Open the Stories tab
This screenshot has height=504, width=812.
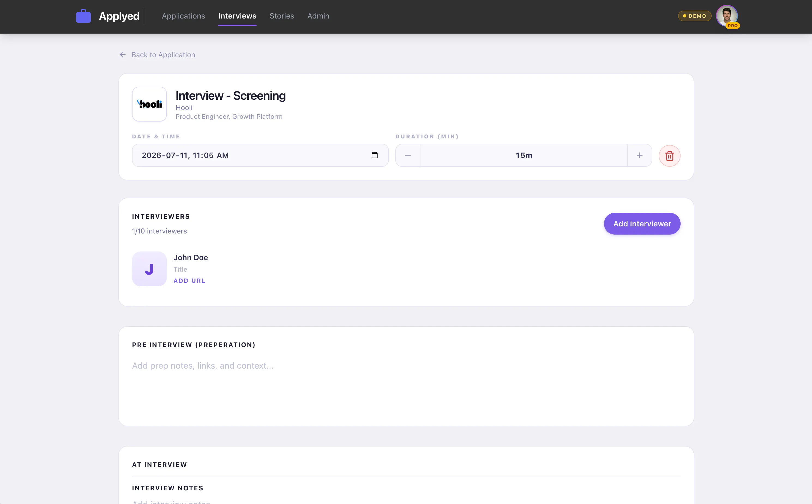282,16
